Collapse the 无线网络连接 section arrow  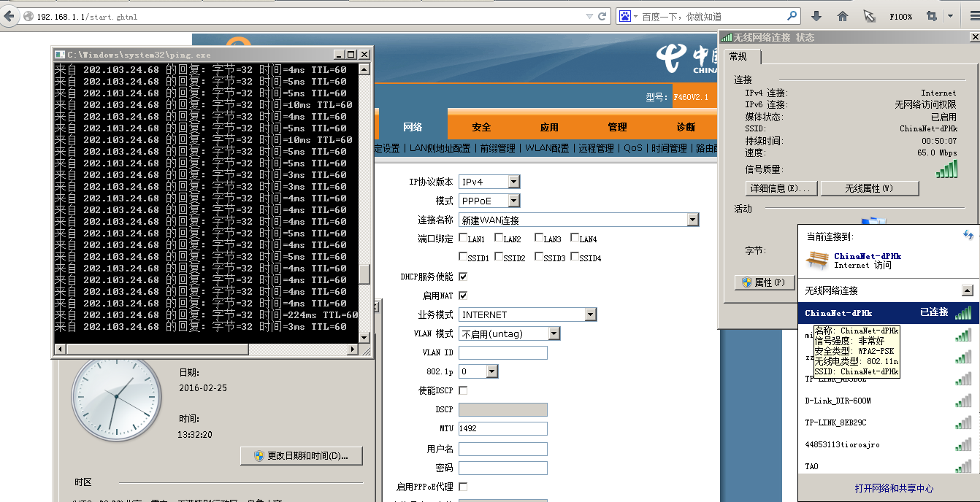coord(967,290)
